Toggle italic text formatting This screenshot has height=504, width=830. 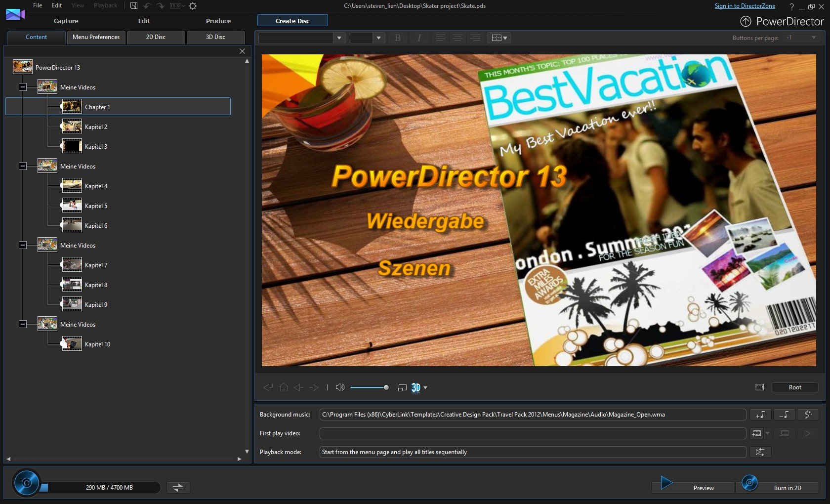coord(419,38)
